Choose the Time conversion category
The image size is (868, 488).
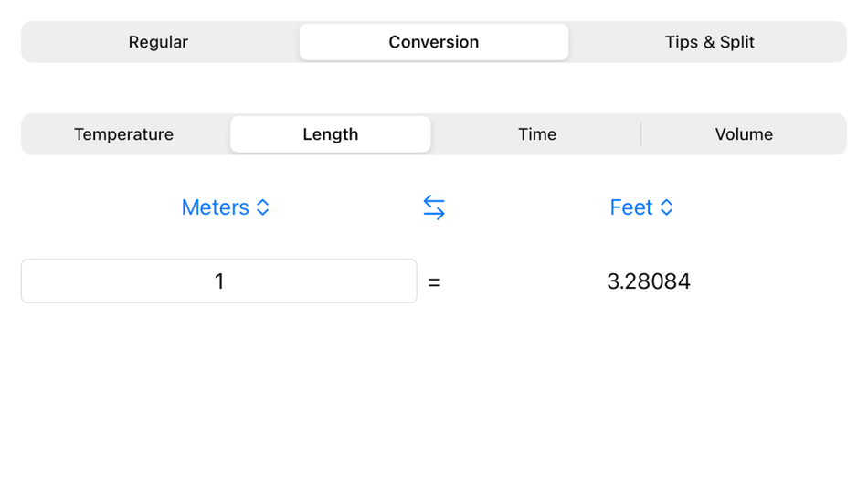point(537,134)
